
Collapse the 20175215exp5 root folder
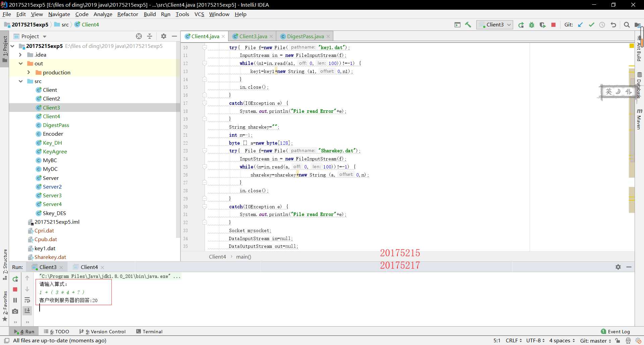tap(12, 46)
